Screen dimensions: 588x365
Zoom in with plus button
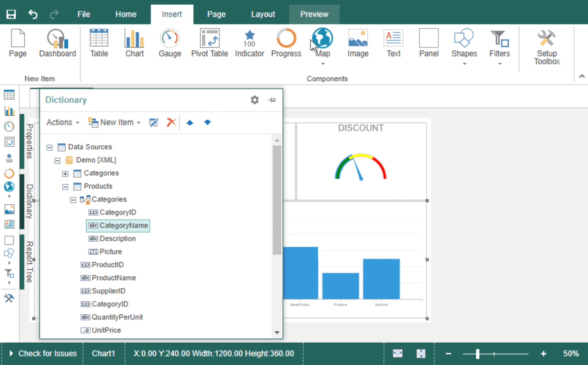(543, 354)
